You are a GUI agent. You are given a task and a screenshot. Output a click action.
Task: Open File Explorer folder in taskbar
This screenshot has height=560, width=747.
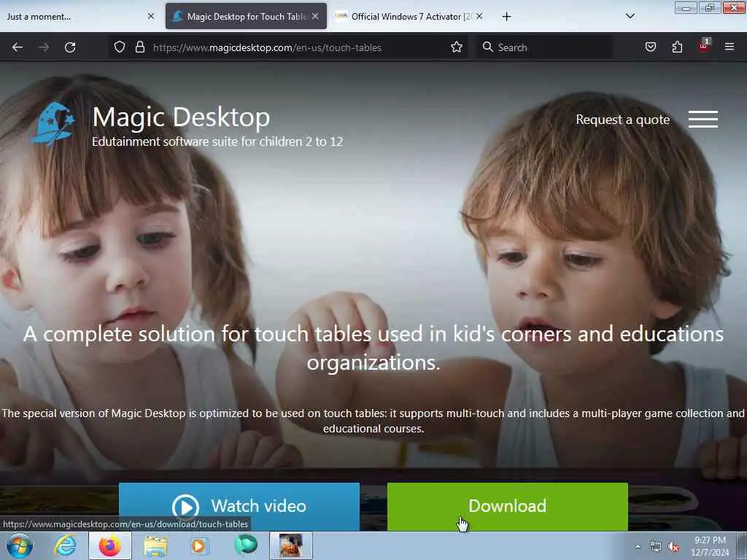tap(155, 546)
